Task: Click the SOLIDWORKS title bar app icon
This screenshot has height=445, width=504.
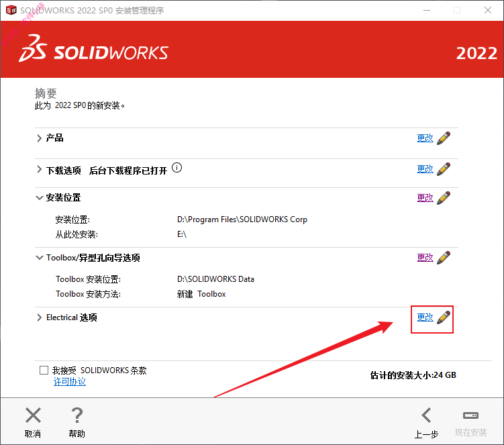Action: pyautogui.click(x=11, y=10)
